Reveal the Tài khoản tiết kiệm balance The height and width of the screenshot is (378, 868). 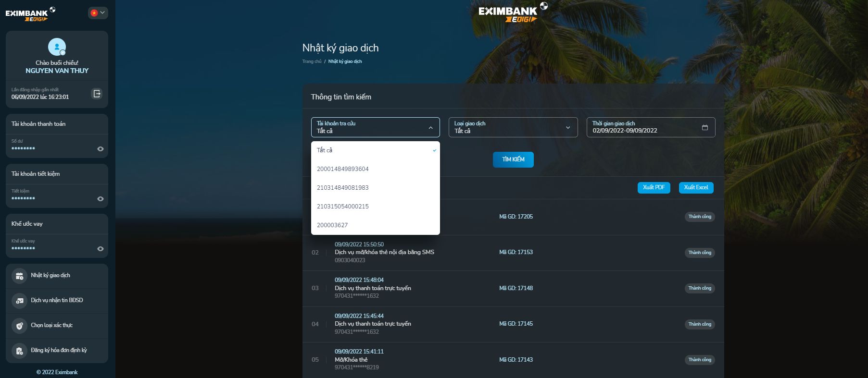pos(100,199)
